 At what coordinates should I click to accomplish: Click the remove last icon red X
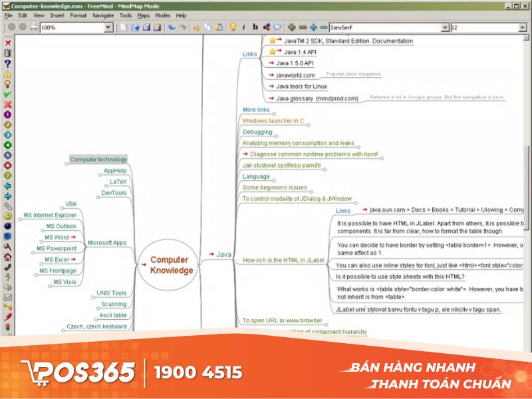pyautogui.click(x=7, y=43)
